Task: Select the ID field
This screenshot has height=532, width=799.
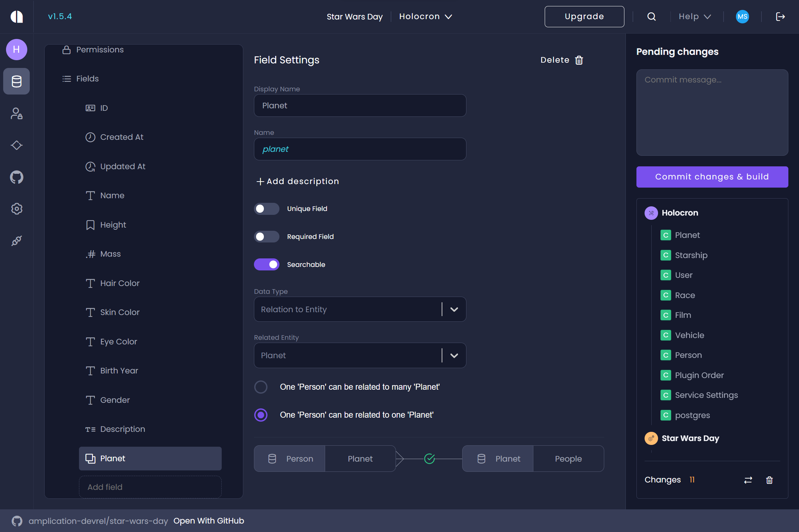Action: 150,108
